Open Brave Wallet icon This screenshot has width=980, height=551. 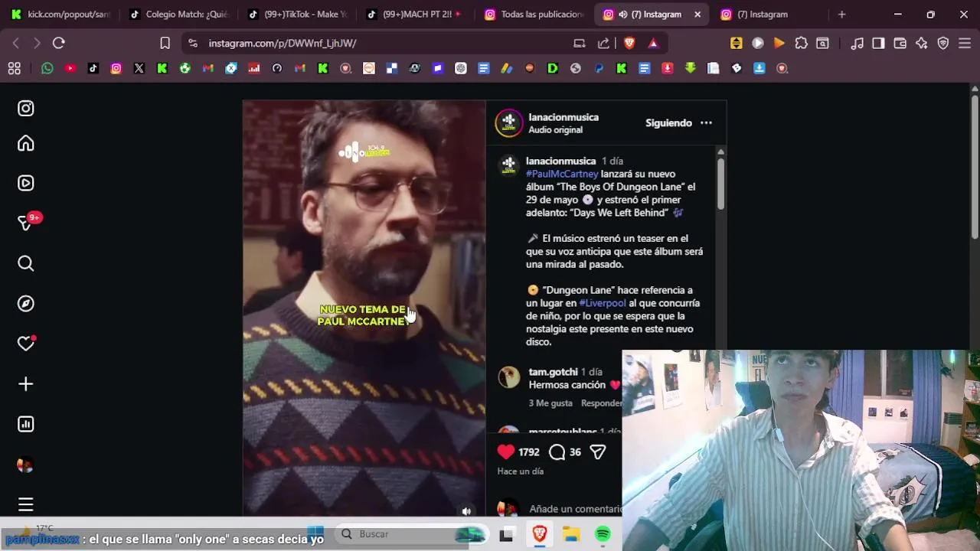click(900, 44)
